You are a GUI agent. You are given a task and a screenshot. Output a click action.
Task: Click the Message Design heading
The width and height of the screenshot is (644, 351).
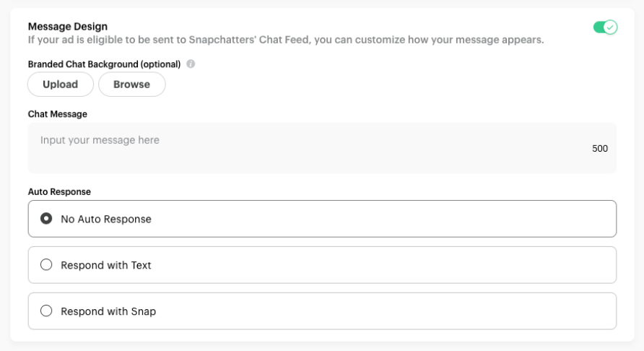68,26
